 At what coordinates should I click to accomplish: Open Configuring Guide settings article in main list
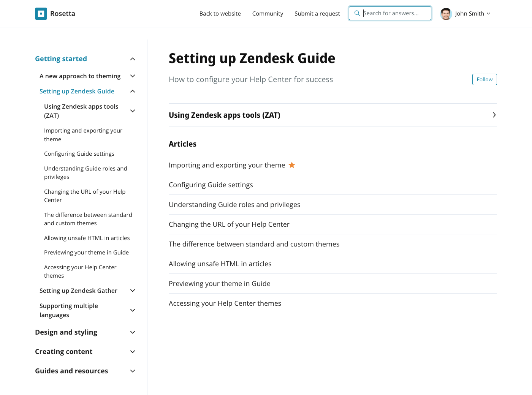click(211, 185)
